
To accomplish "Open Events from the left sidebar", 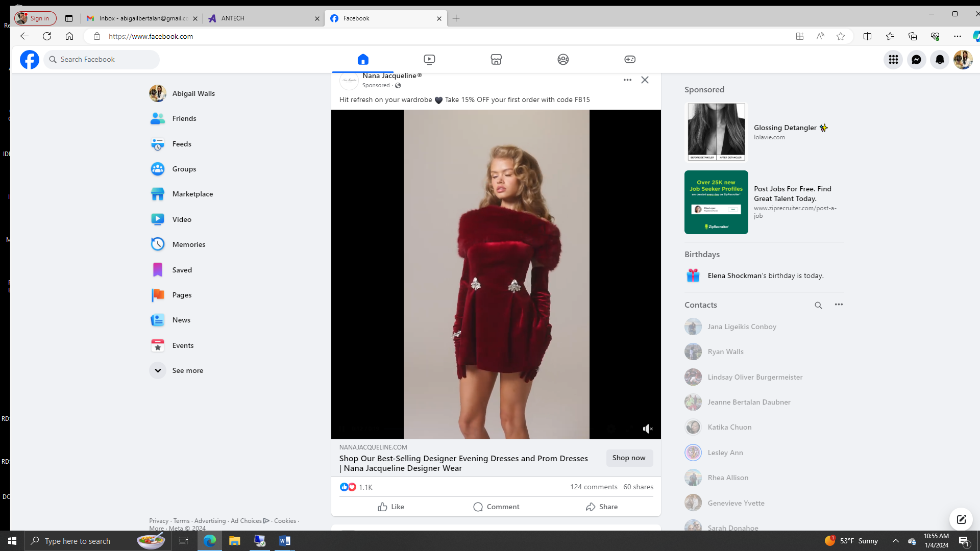I will point(183,345).
